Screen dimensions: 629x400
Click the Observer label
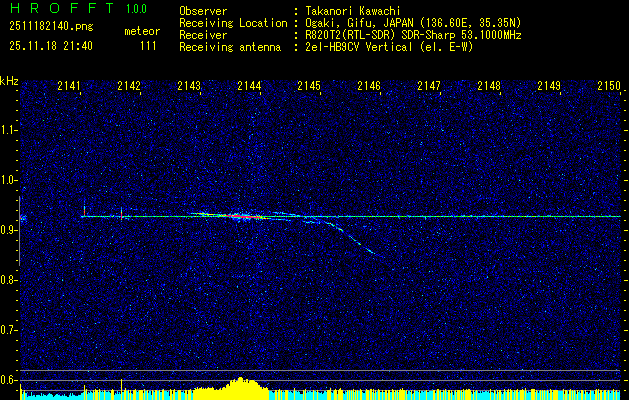203,11
